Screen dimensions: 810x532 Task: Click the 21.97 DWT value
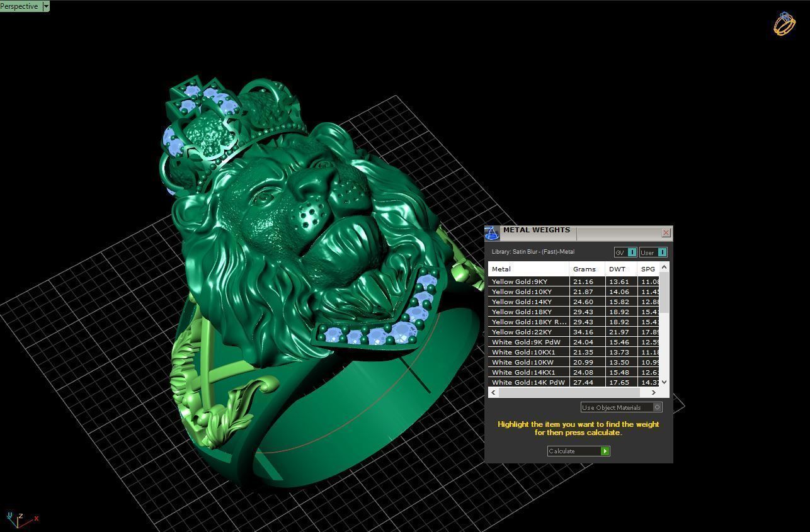coord(619,332)
